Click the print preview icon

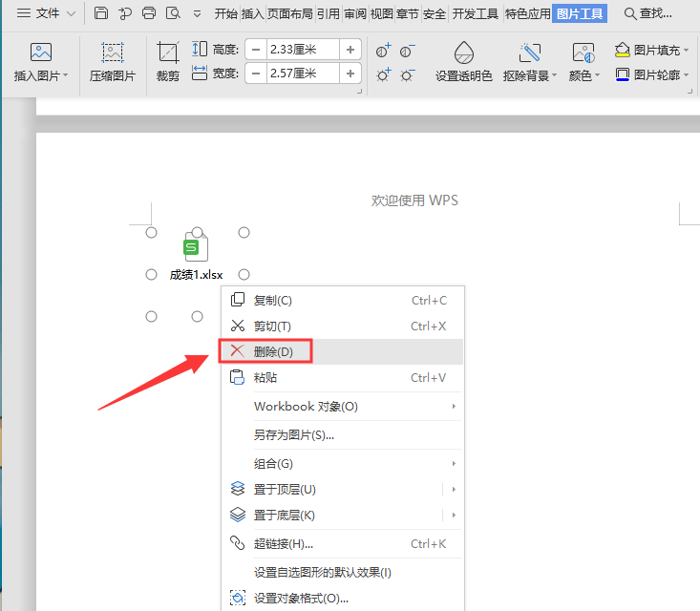(x=173, y=13)
